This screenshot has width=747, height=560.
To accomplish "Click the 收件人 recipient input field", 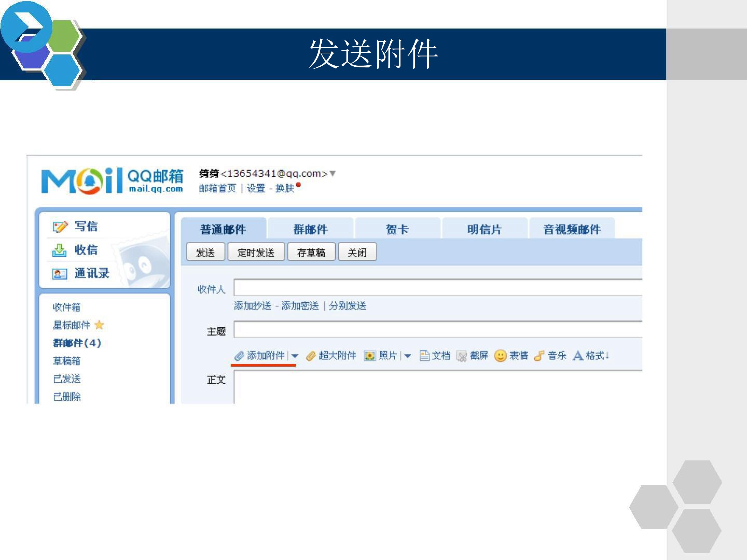I will tap(438, 287).
